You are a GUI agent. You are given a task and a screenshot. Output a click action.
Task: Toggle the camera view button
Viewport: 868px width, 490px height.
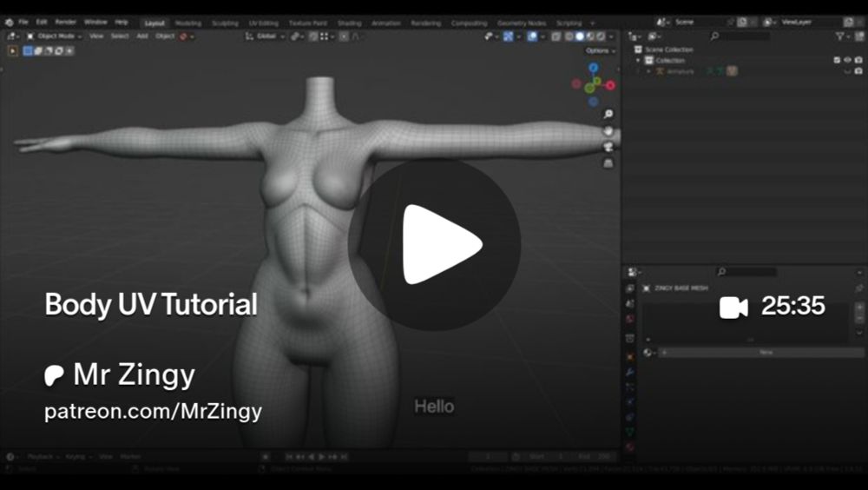tap(608, 147)
